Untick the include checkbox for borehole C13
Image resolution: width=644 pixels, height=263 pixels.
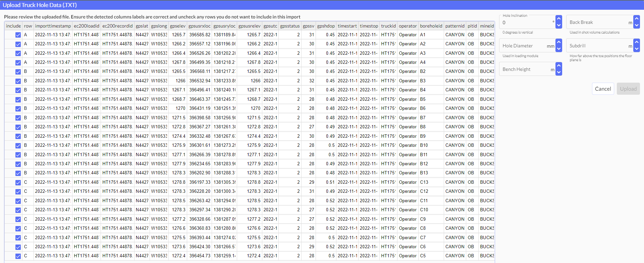pyautogui.click(x=18, y=182)
